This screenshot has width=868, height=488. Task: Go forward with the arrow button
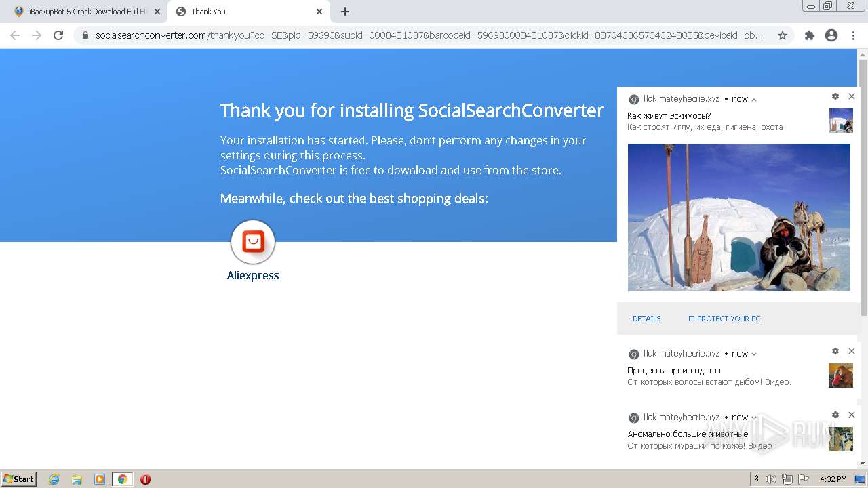point(37,35)
